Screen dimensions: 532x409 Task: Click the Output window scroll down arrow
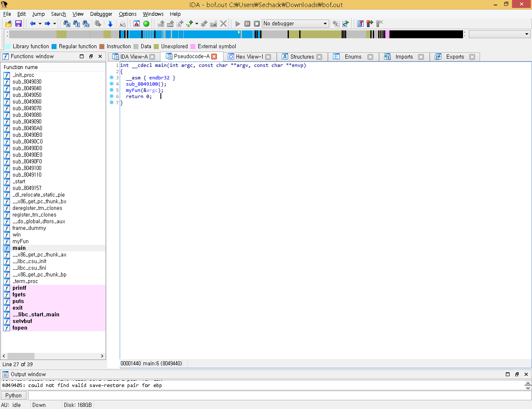pos(528,388)
